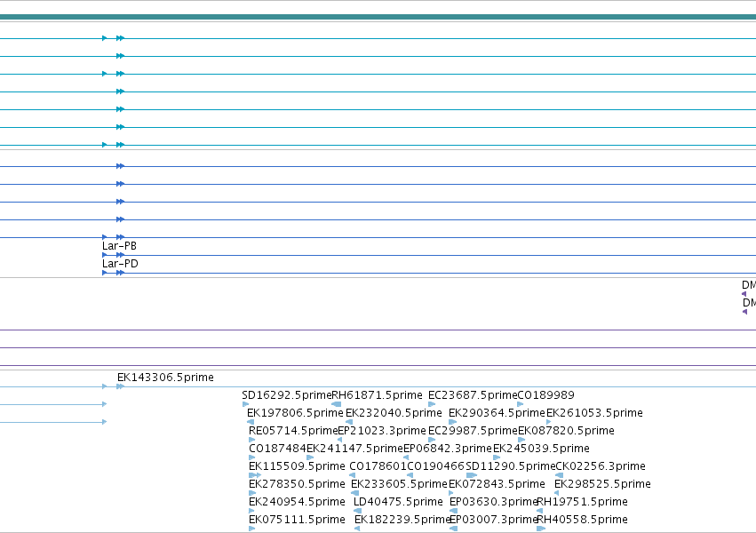The width and height of the screenshot is (756, 533).
Task: Select the EK261053.5prime label
Action: pyautogui.click(x=594, y=413)
